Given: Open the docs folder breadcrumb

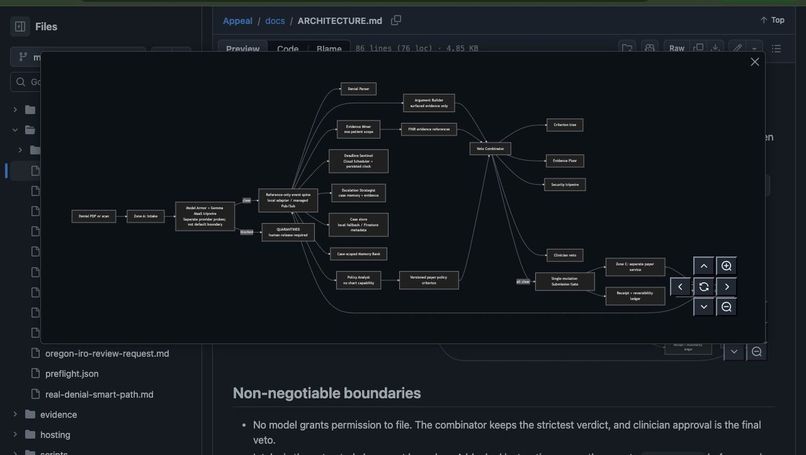Looking at the screenshot, I should 275,21.
